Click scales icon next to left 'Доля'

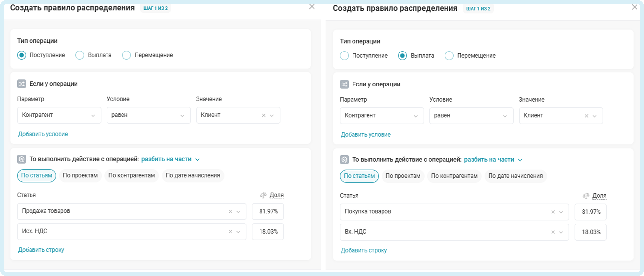tap(263, 195)
